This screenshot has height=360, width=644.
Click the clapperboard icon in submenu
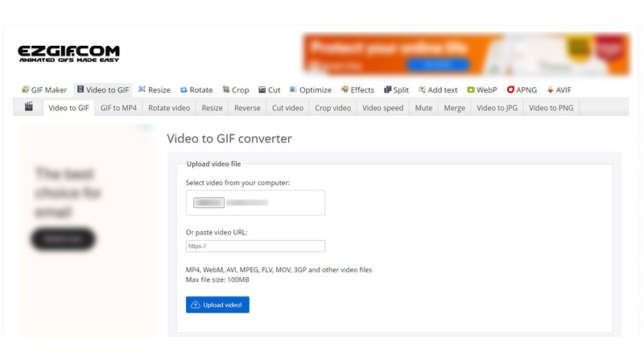click(28, 106)
